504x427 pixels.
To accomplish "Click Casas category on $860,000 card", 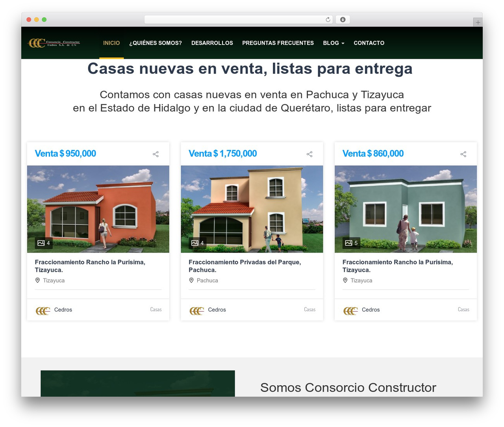I will [463, 310].
